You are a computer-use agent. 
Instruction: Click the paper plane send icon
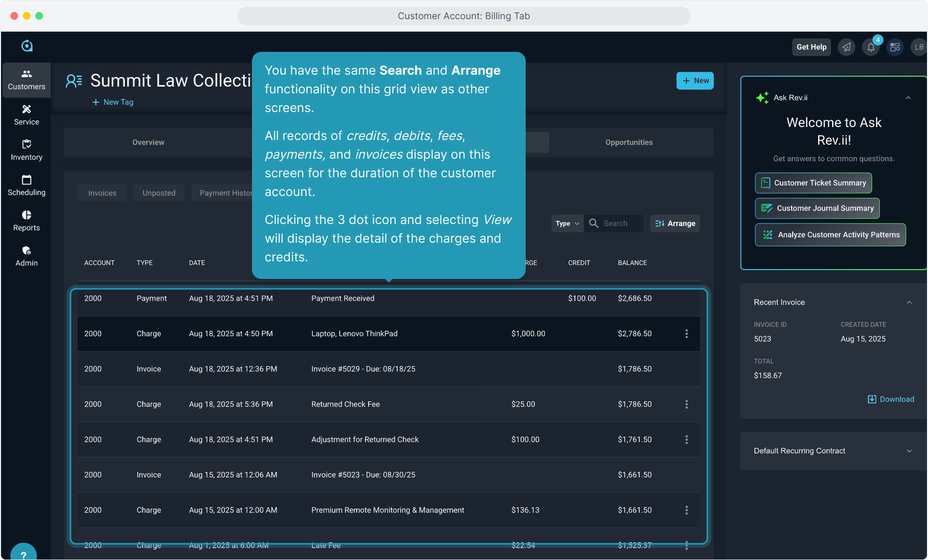(x=847, y=47)
